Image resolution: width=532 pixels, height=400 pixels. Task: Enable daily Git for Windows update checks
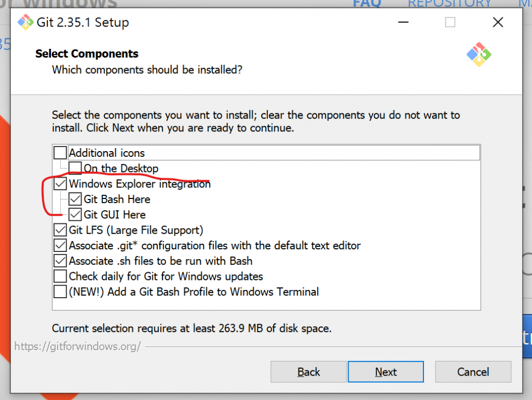tap(61, 276)
